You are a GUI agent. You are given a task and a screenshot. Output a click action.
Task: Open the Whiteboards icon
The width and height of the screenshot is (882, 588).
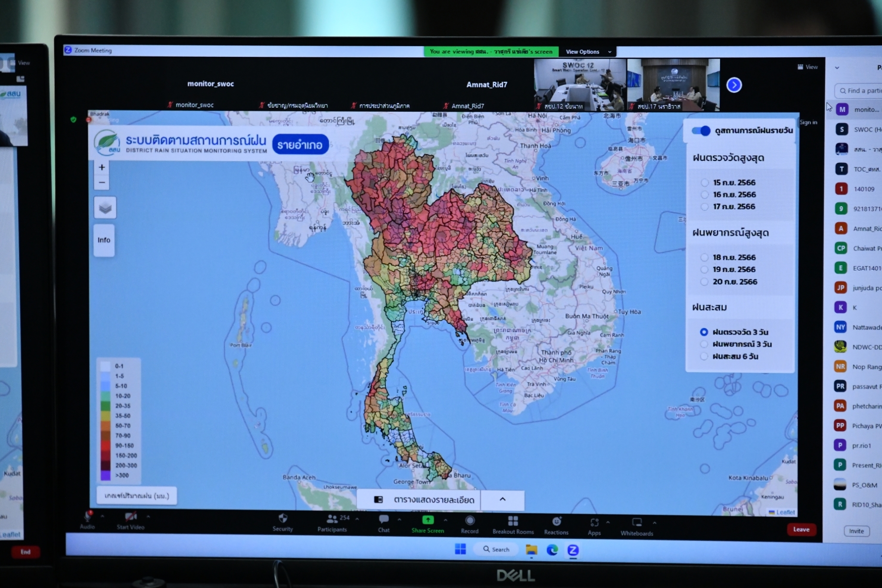coord(637,523)
